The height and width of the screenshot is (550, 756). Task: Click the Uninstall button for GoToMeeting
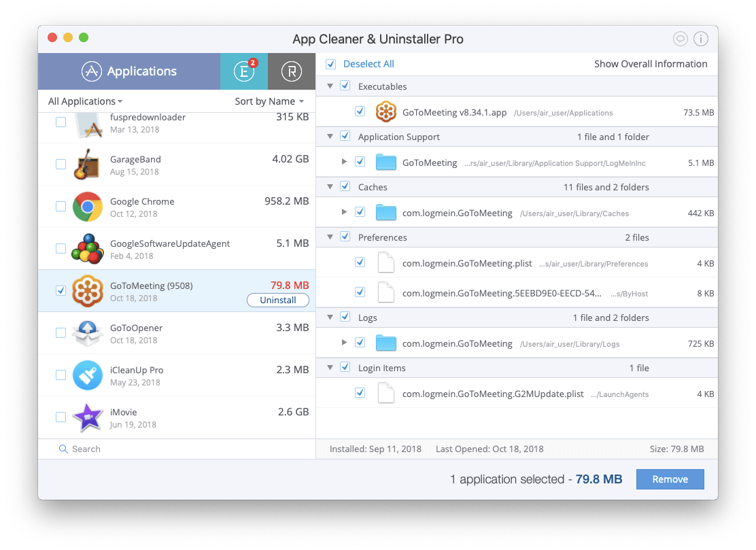tap(278, 300)
